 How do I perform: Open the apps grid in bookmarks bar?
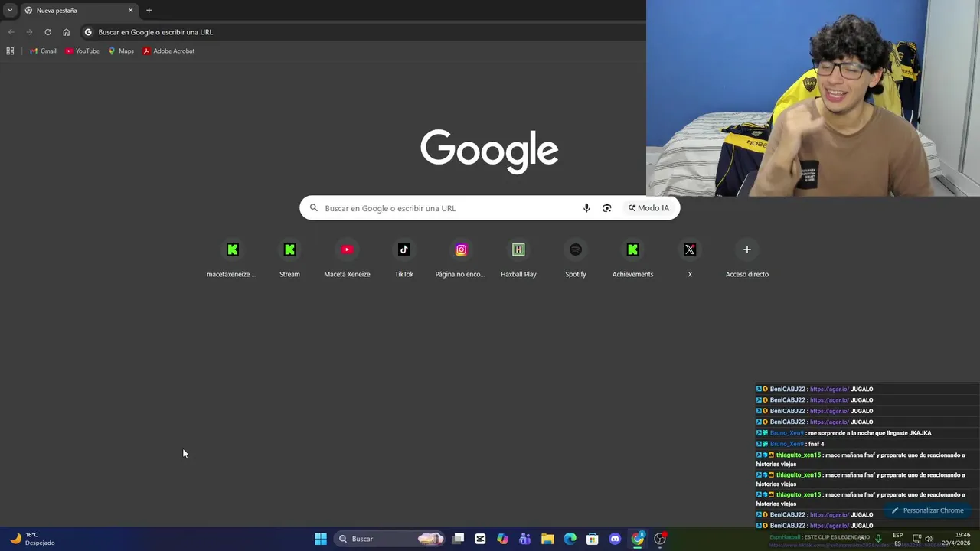coord(10,51)
